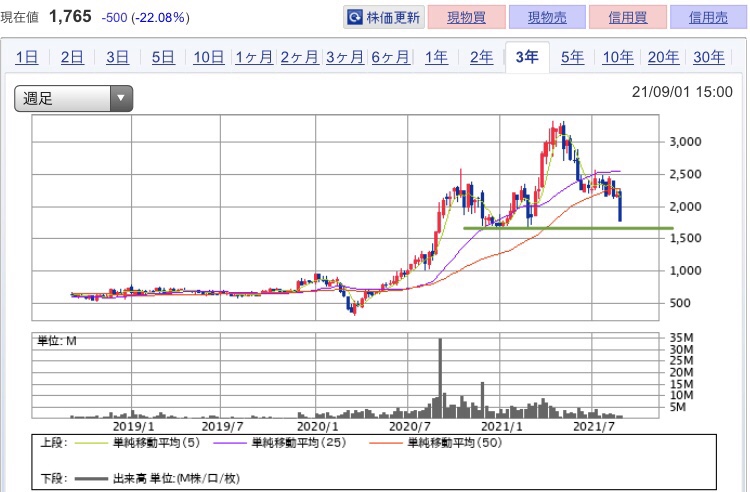Image resolution: width=750 pixels, height=492 pixels.
Task: Switch chart range to 1年
Action: (x=436, y=57)
